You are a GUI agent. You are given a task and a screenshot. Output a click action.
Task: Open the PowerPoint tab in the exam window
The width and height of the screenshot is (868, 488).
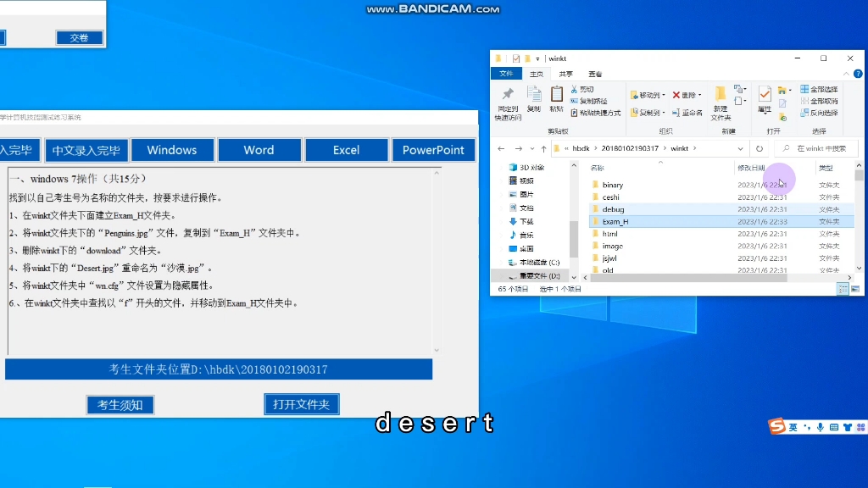(x=433, y=149)
